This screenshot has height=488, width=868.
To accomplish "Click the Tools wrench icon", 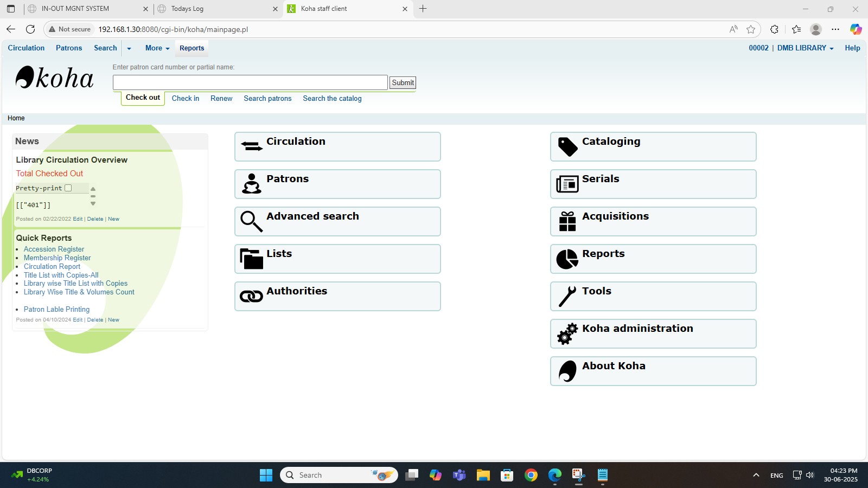I will 567,296.
